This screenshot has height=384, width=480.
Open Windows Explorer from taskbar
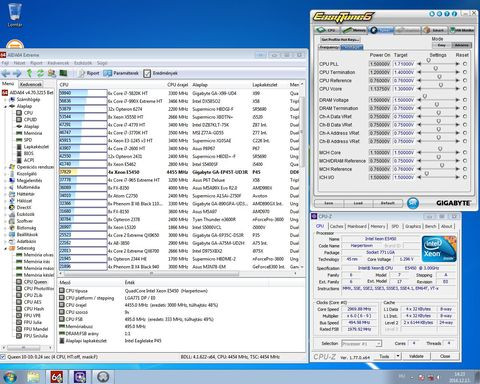click(x=33, y=377)
